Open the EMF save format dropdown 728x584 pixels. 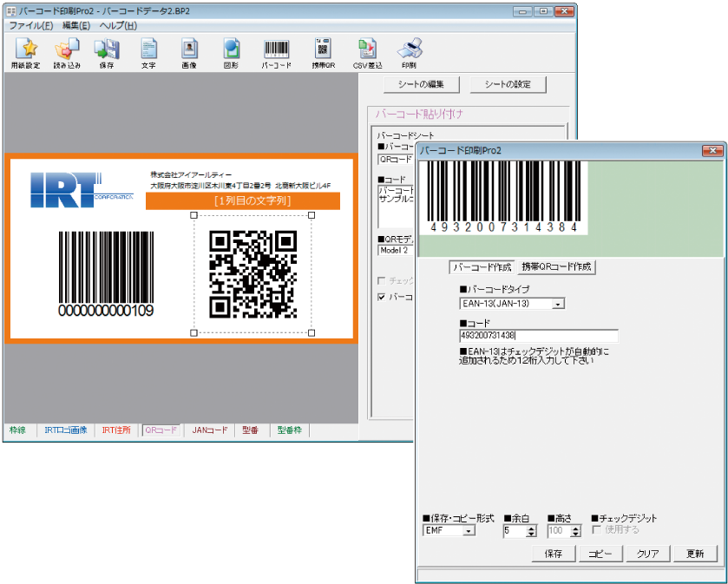tap(469, 530)
